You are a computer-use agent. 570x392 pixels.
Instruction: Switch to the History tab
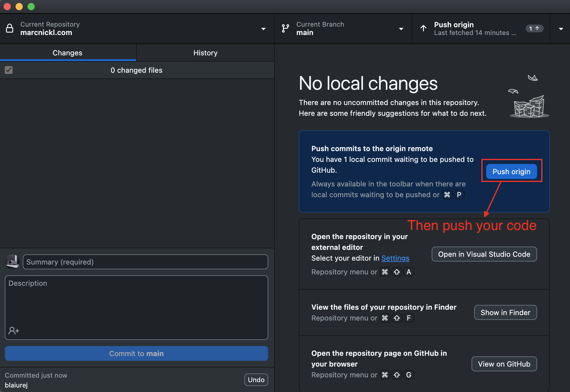click(205, 53)
